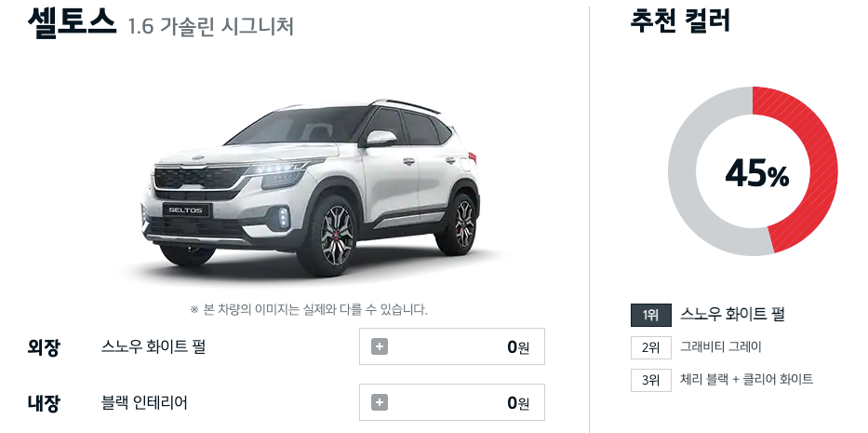The height and width of the screenshot is (433, 868).
Task: Choose 스노우 화이트 펄 recommended color
Action: pos(732,315)
